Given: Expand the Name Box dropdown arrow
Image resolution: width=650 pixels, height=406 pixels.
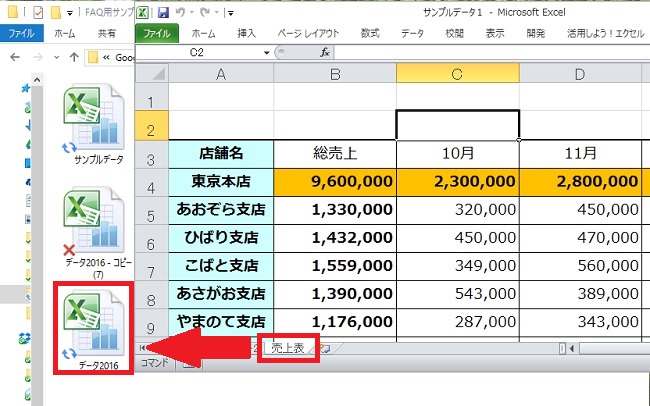Looking at the screenshot, I should coord(266,52).
